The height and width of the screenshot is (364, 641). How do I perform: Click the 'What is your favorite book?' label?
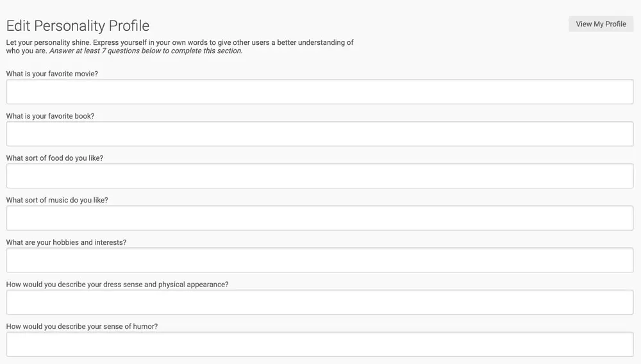click(x=50, y=116)
